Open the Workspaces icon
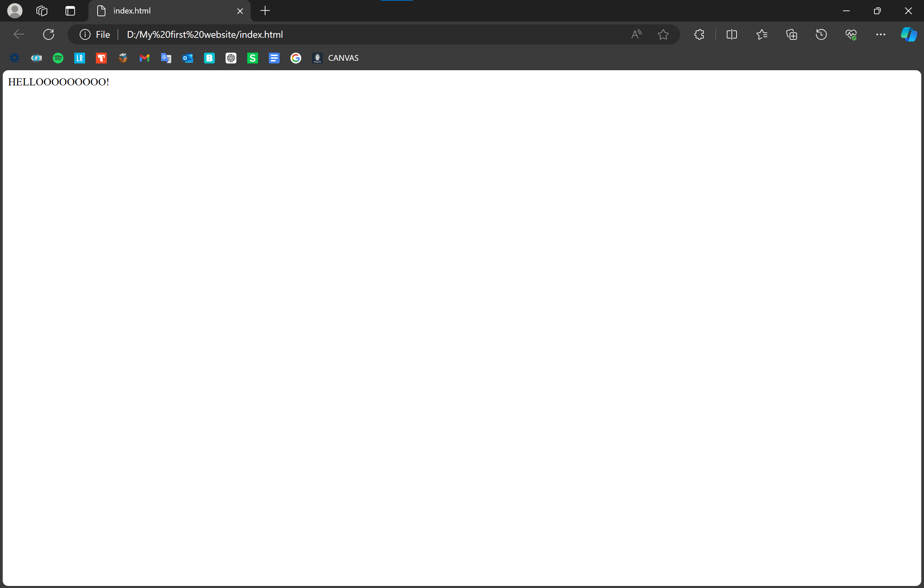 click(x=42, y=11)
